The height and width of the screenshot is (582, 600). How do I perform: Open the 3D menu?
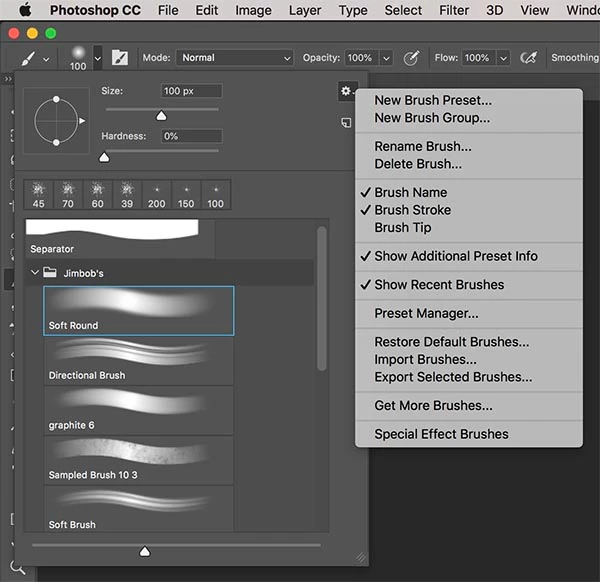pyautogui.click(x=494, y=10)
